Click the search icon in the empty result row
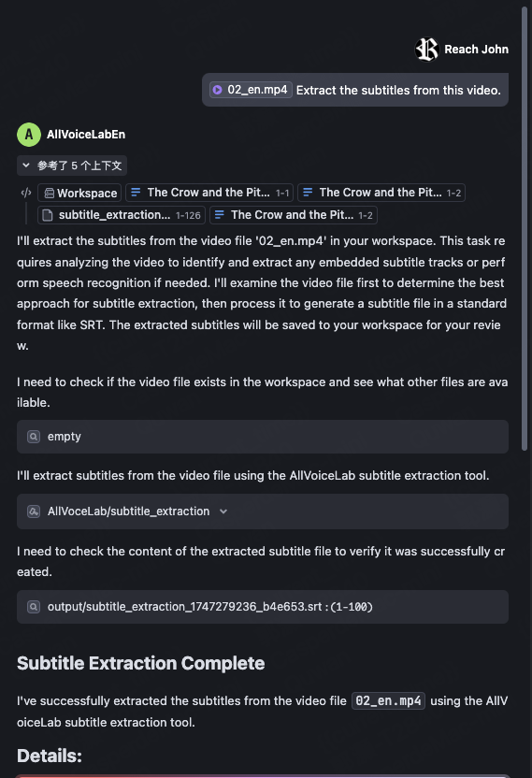 click(34, 437)
